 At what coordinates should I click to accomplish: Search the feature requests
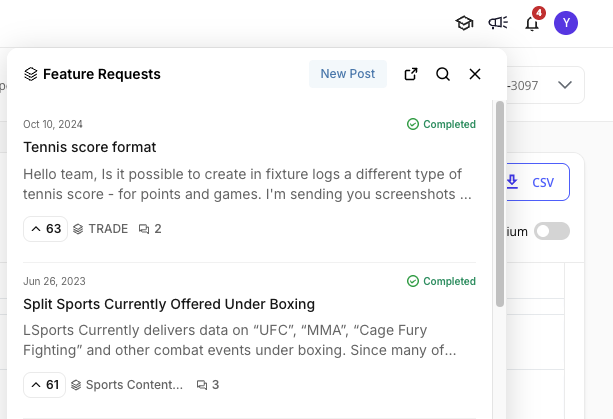pyautogui.click(x=443, y=74)
